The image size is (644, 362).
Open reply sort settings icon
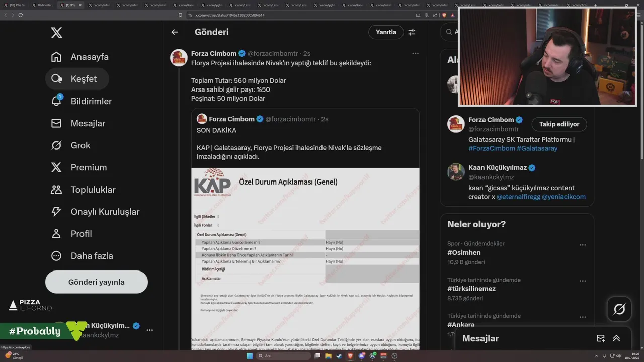coord(412,32)
